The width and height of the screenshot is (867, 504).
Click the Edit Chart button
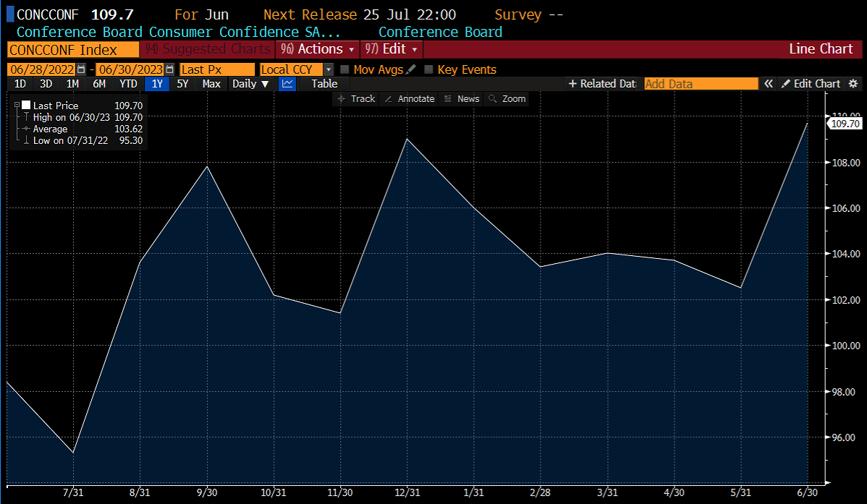811,83
